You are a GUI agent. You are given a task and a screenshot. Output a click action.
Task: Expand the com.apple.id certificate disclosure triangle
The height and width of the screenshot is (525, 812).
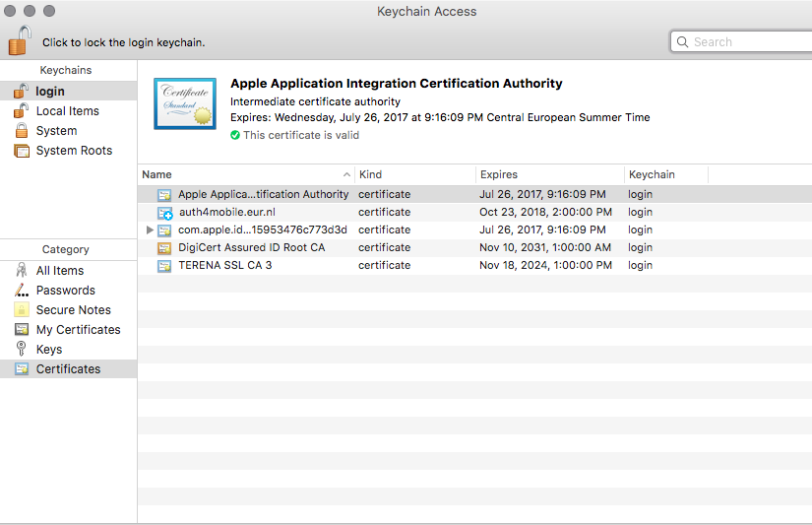[150, 230]
